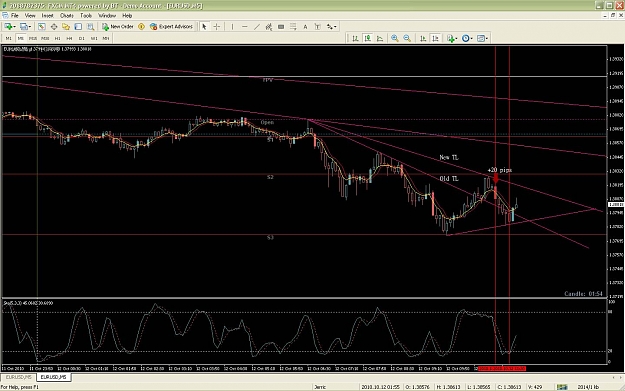Image resolution: width=625 pixels, height=391 pixels.
Task: Open the View menu
Action: pyautogui.click(x=30, y=16)
